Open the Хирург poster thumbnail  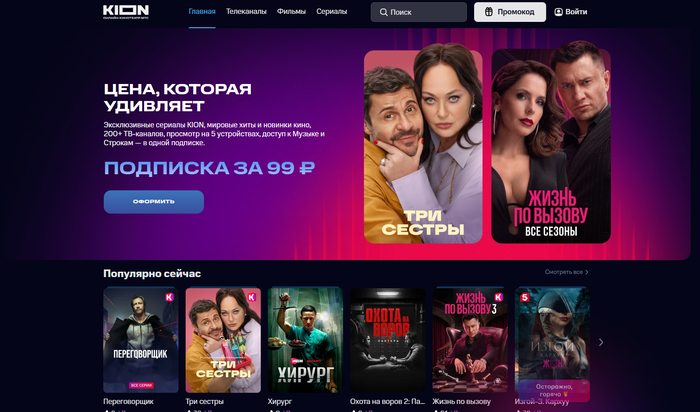point(305,340)
